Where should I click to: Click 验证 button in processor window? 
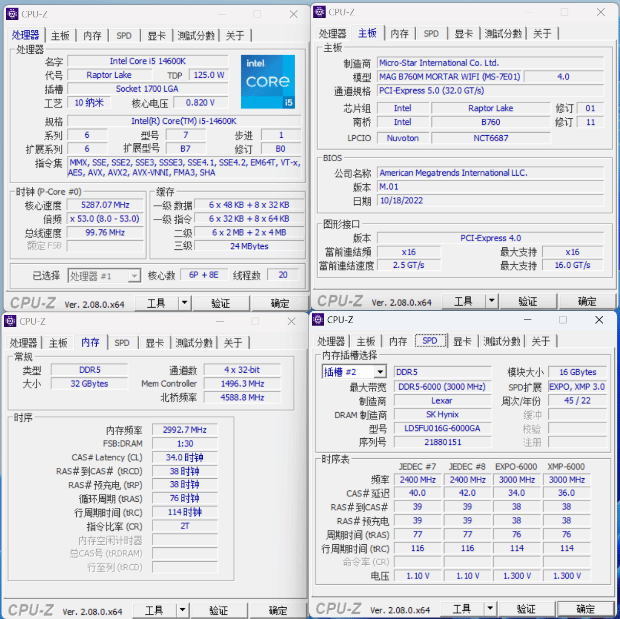[220, 303]
